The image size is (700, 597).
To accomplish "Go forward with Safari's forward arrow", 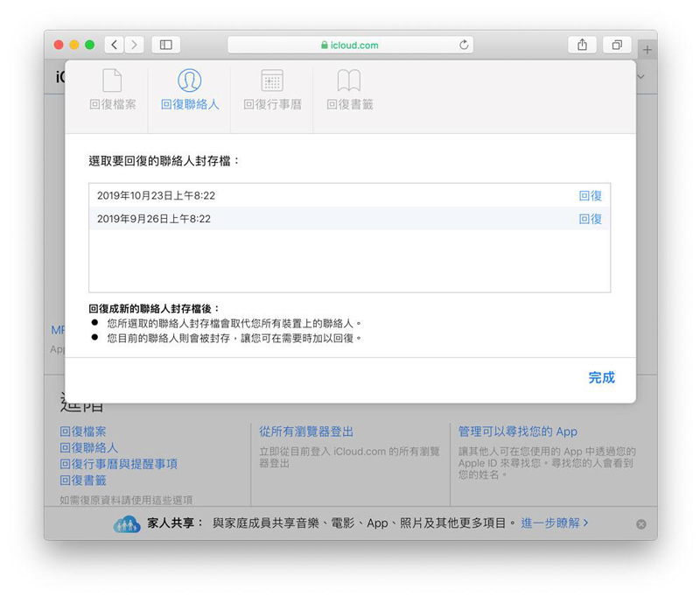I will point(134,45).
